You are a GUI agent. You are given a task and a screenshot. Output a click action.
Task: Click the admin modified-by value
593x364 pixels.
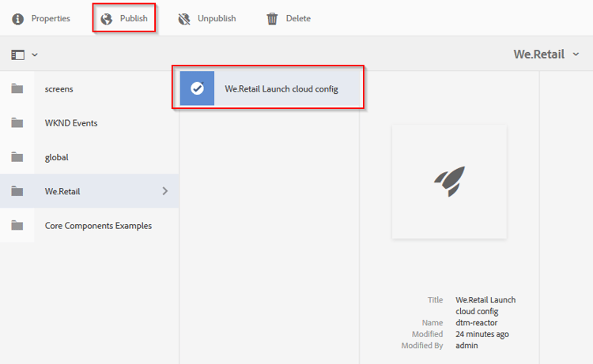[466, 346]
